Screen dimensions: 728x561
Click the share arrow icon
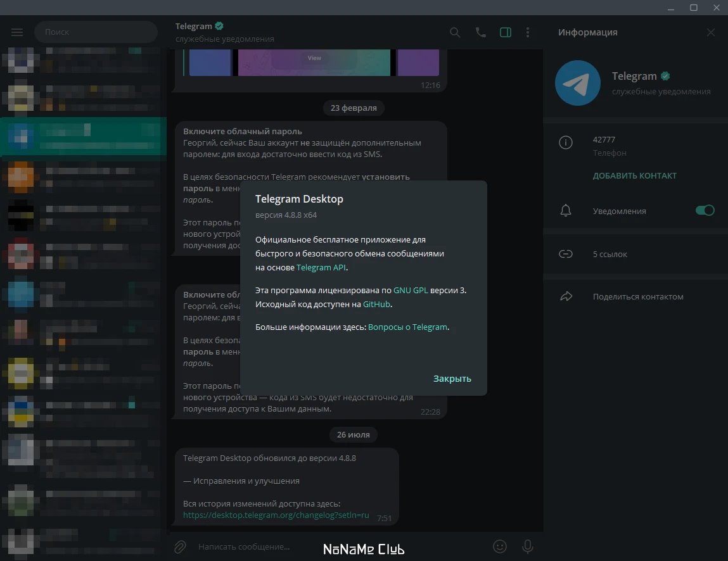tap(566, 296)
